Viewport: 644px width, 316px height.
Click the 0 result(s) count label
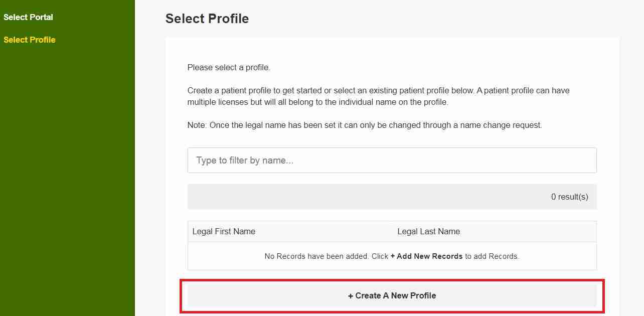pos(569,197)
